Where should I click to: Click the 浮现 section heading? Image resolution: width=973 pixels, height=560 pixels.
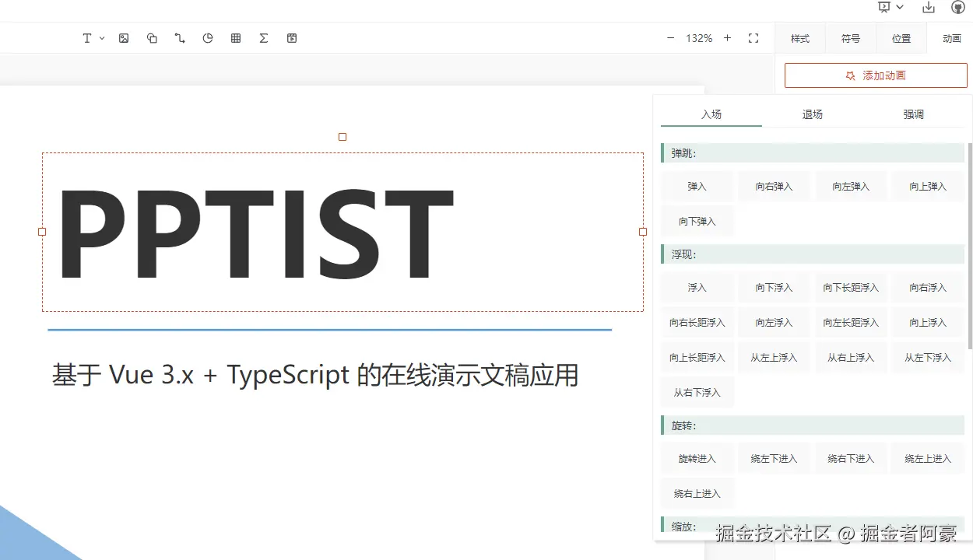[x=813, y=254]
